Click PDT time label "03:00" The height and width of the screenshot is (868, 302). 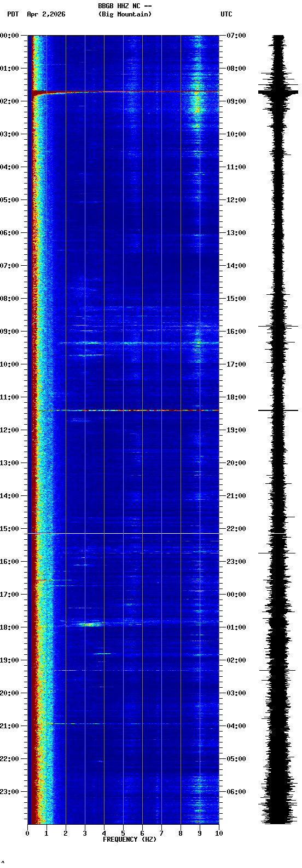pos(10,134)
